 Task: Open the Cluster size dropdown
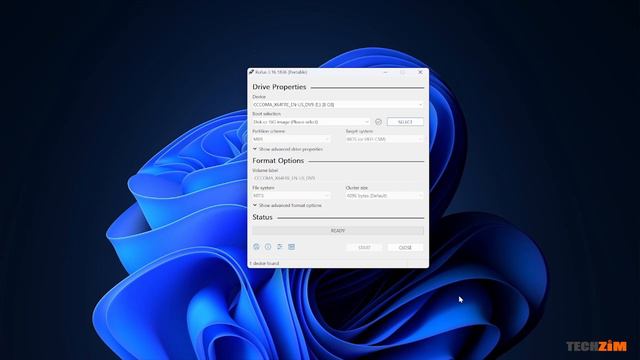coord(384,196)
